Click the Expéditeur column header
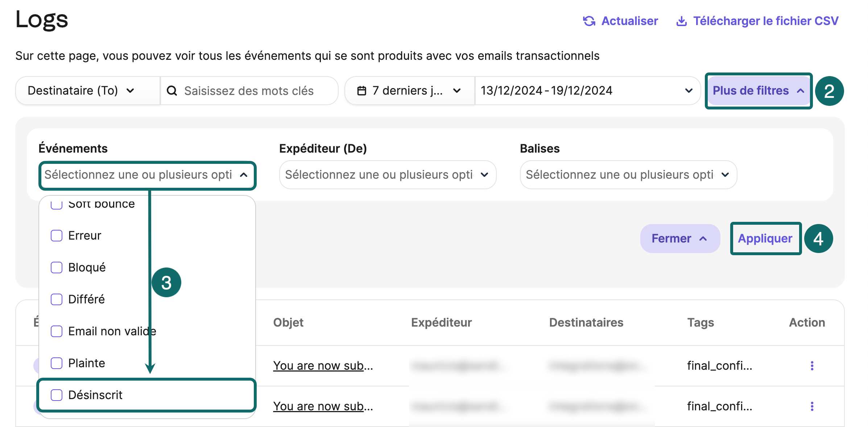Viewport: 868px width, 427px height. pos(442,323)
